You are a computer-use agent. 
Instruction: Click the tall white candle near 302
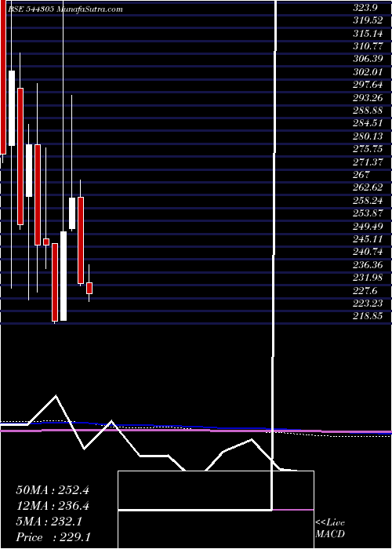[12, 108]
